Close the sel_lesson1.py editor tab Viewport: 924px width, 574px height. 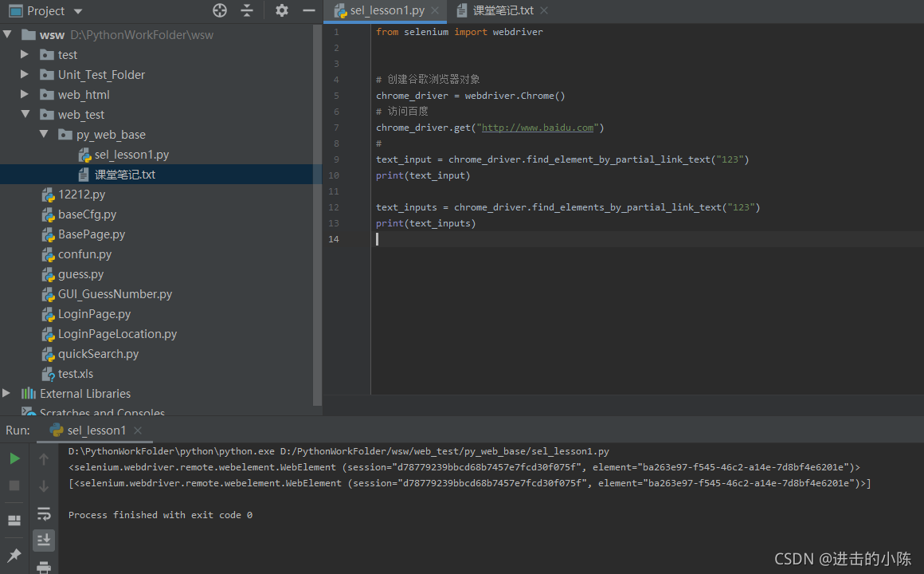[x=435, y=10]
